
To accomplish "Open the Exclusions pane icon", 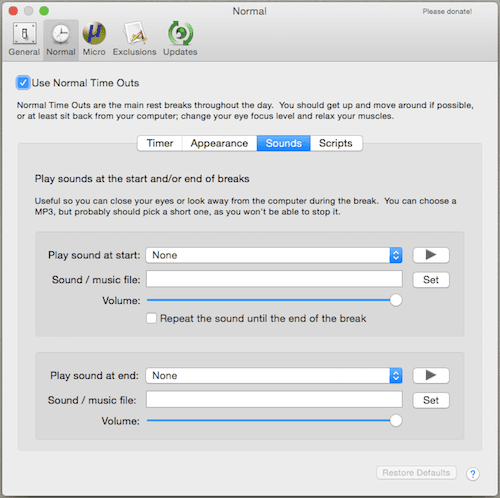I will tap(135, 33).
